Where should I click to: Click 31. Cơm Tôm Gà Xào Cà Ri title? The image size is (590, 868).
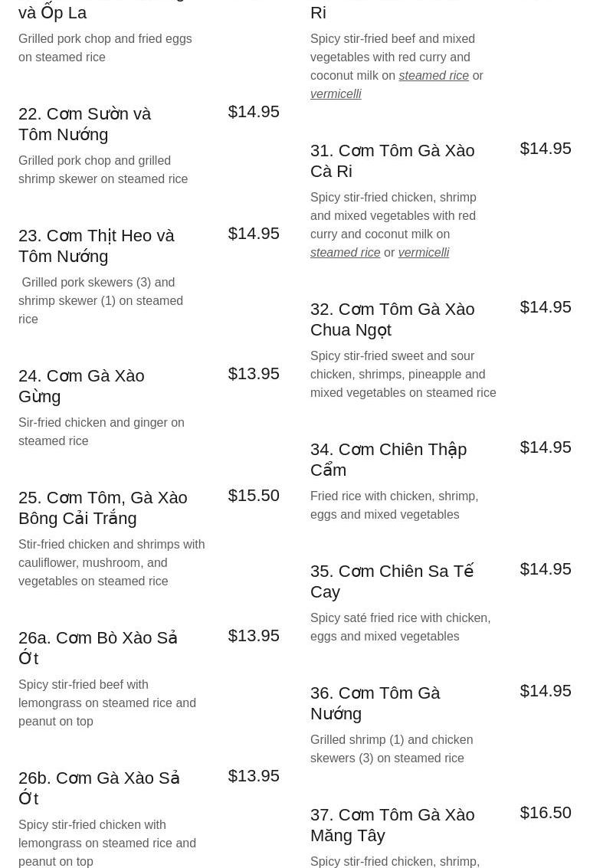point(392,161)
